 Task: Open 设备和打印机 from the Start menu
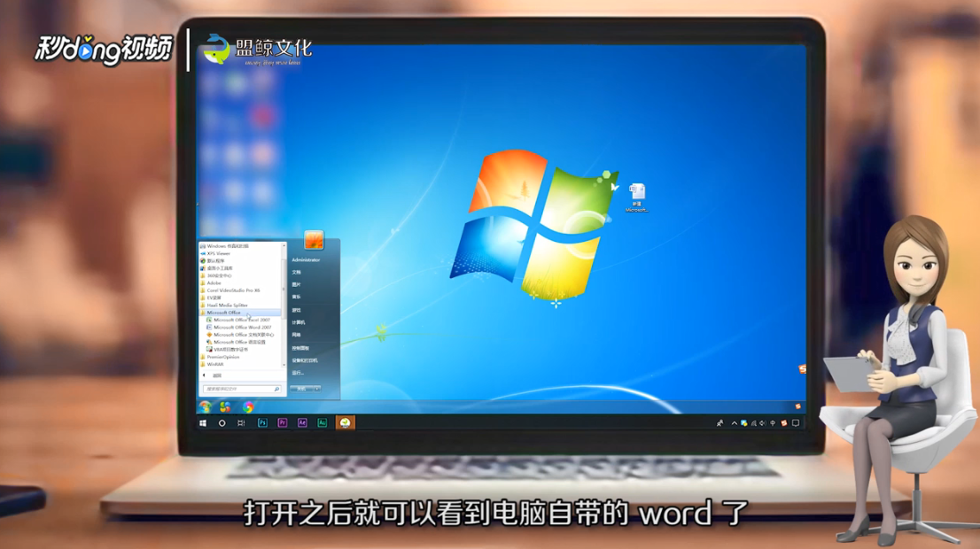point(305,360)
